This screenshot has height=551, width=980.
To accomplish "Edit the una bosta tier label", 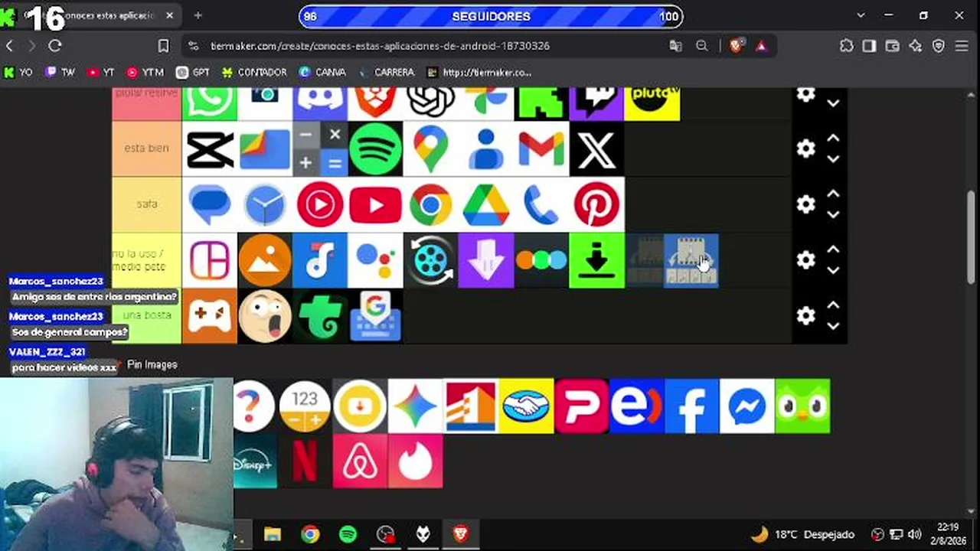I will 146,315.
